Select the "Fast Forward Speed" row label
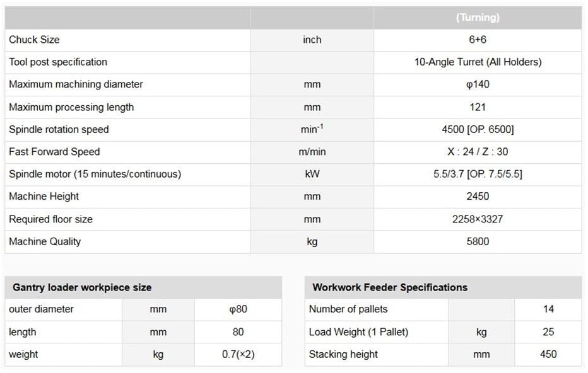 pyautogui.click(x=54, y=152)
